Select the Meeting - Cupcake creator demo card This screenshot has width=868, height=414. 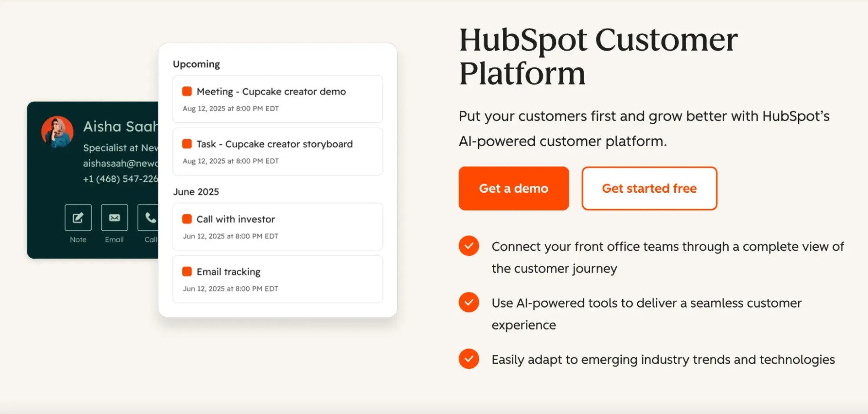[x=277, y=99]
